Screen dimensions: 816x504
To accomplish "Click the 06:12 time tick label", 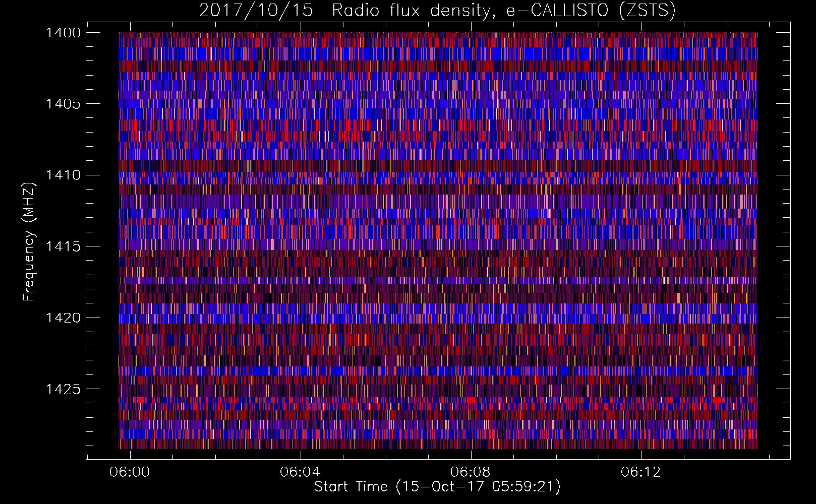I will click(641, 472).
